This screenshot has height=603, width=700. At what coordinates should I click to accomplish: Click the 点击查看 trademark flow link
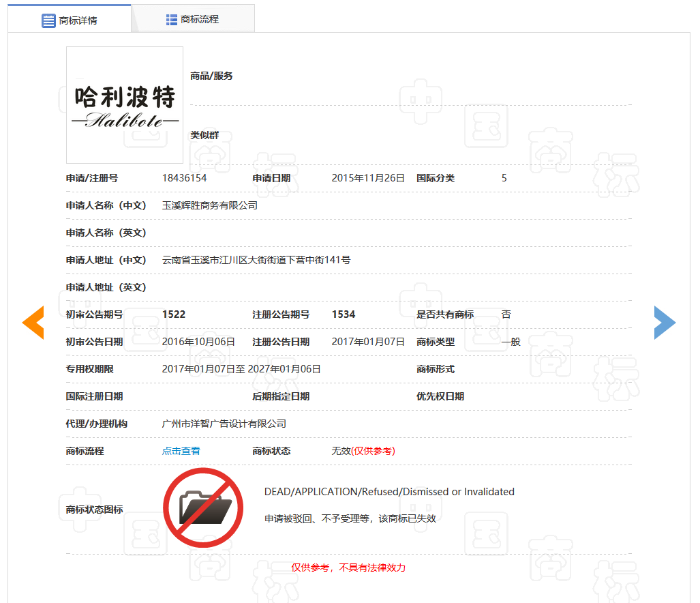[x=181, y=451]
